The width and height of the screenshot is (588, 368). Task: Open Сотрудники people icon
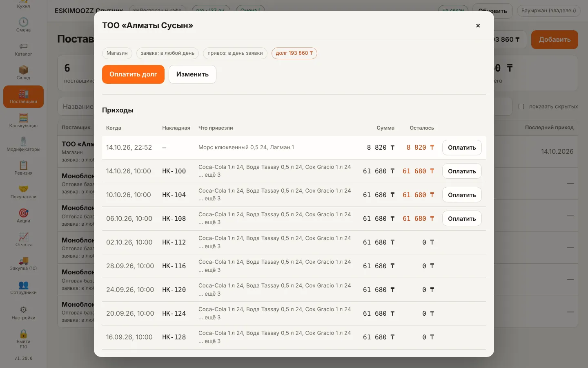(23, 285)
